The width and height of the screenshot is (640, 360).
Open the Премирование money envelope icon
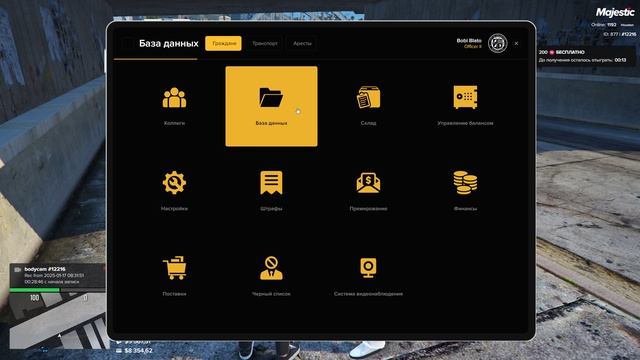(368, 182)
